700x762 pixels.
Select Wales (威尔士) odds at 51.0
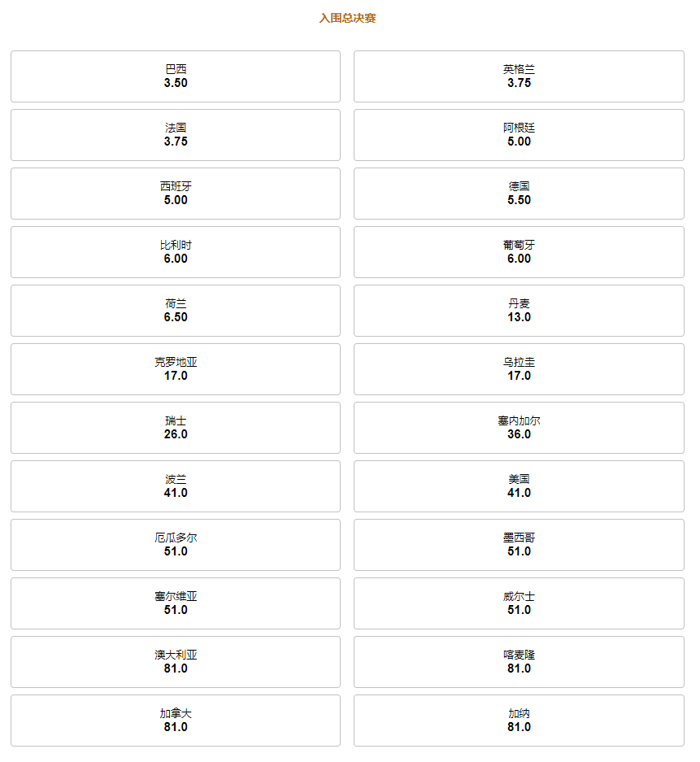[519, 603]
